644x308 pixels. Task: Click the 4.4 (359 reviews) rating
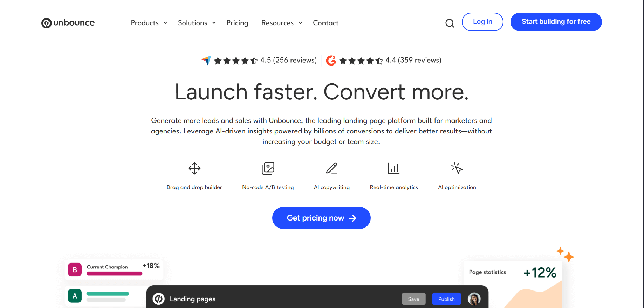[413, 60]
